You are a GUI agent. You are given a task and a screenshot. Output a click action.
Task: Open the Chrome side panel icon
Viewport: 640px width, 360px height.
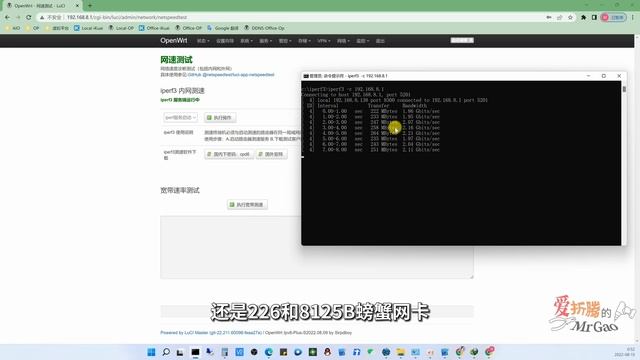[594, 18]
